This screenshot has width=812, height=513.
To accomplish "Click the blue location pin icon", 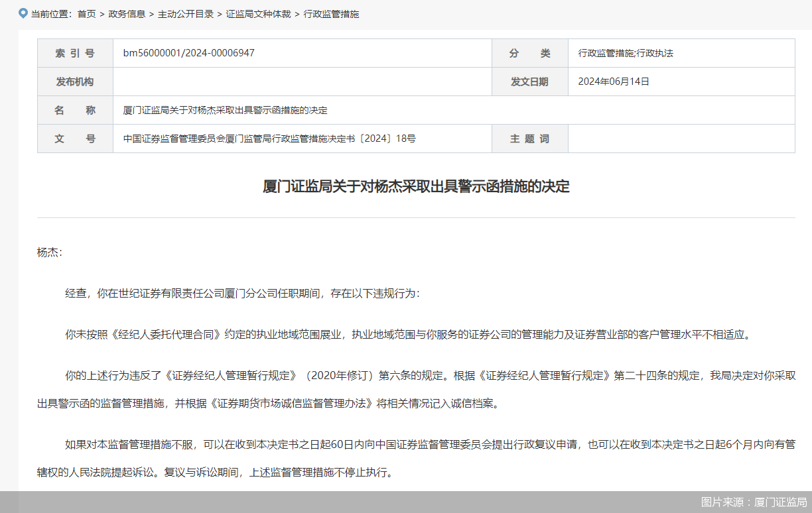I will pos(23,13).
